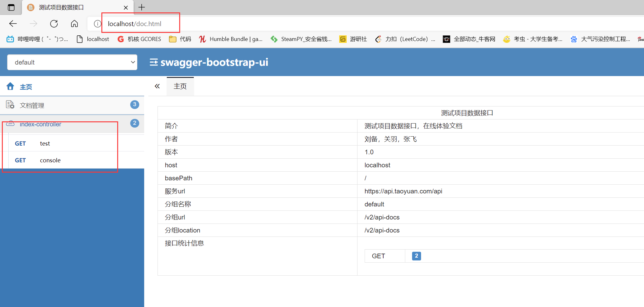This screenshot has width=644, height=307.
Task: Click the 分组名称 value default
Action: pyautogui.click(x=374, y=204)
